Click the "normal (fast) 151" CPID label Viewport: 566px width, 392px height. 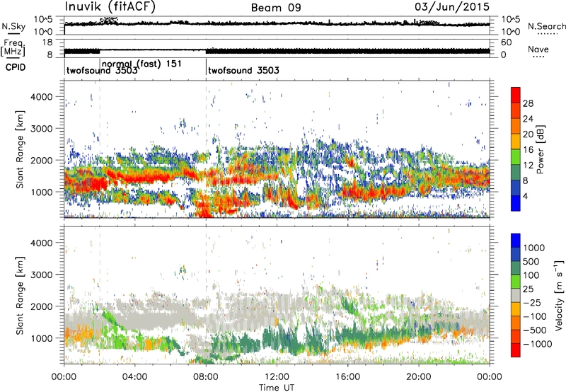click(x=142, y=64)
